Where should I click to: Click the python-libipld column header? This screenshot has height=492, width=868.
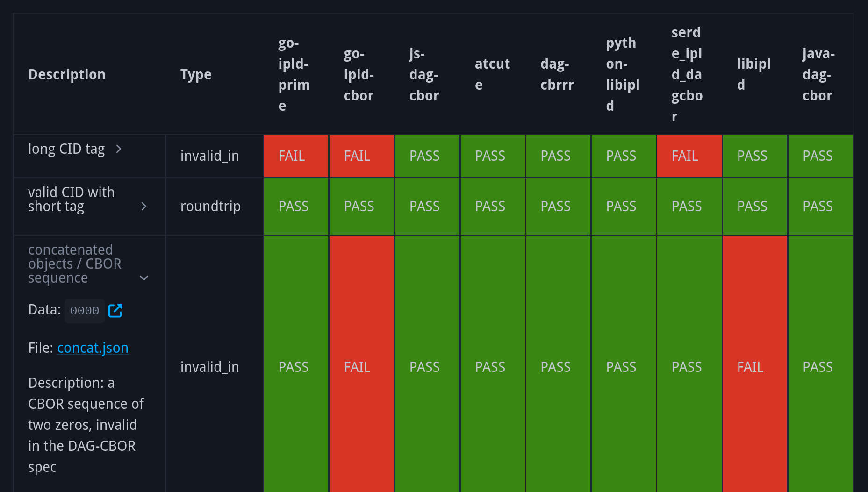[622, 74]
